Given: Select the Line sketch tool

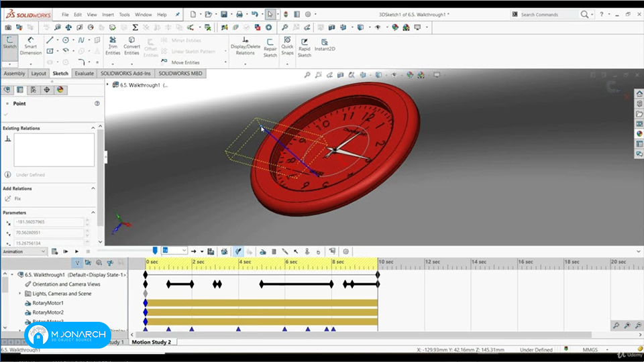Looking at the screenshot, I should [50, 40].
